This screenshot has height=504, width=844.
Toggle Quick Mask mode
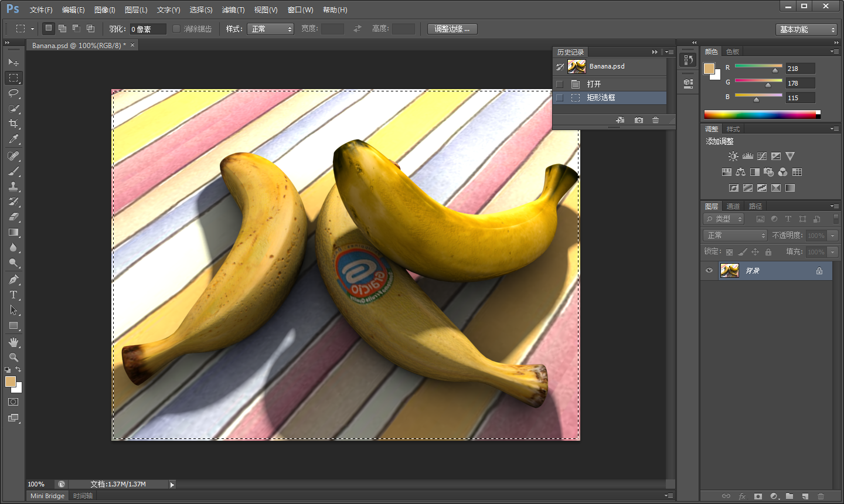tap(13, 402)
